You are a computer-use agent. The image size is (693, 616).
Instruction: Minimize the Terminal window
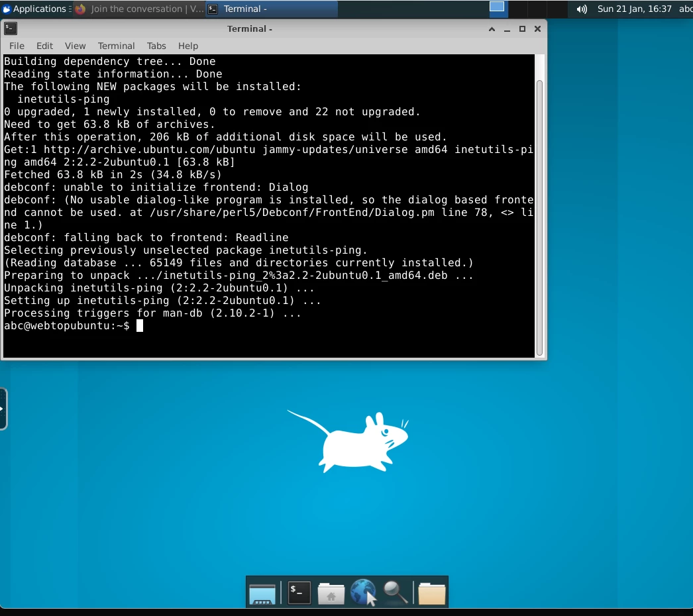tap(507, 28)
